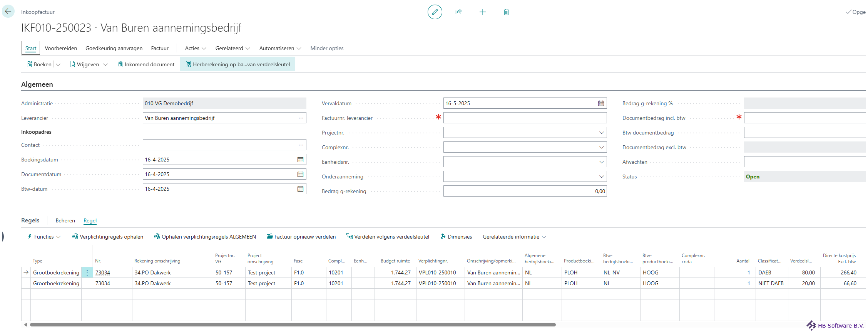Click the back arrow icon
868x333 pixels.
(8, 12)
